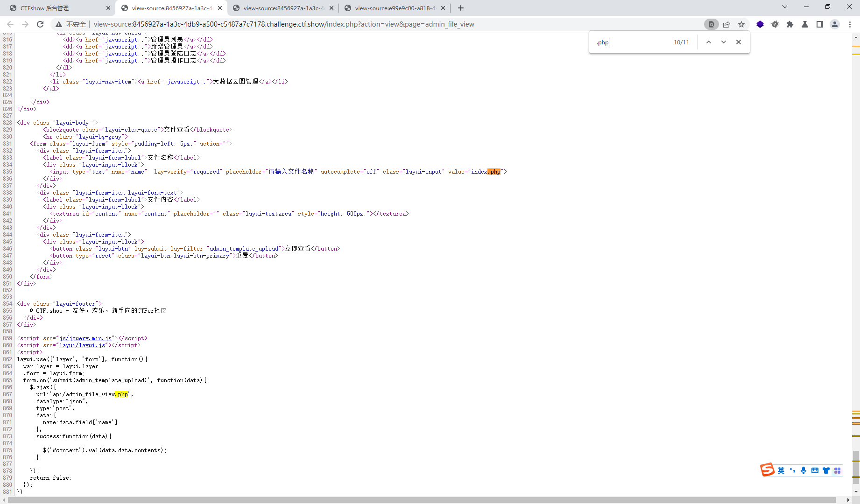This screenshot has height=504, width=860.
Task: Open the 不安全 site security warning
Action: pyautogui.click(x=71, y=24)
